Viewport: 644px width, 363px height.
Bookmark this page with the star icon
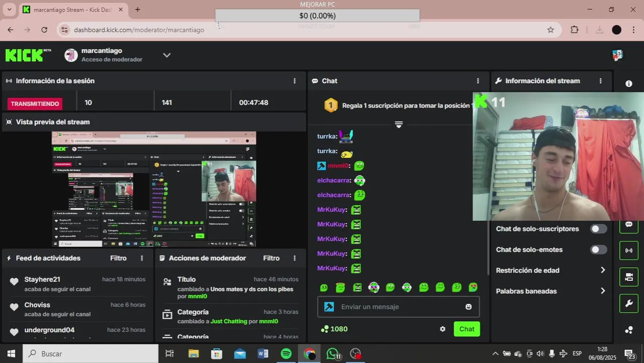click(x=551, y=30)
